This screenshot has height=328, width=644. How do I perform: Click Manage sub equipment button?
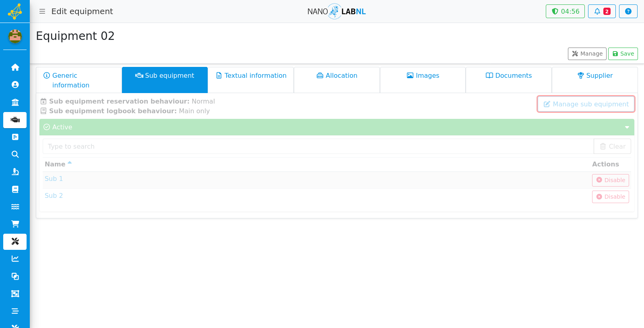(586, 104)
